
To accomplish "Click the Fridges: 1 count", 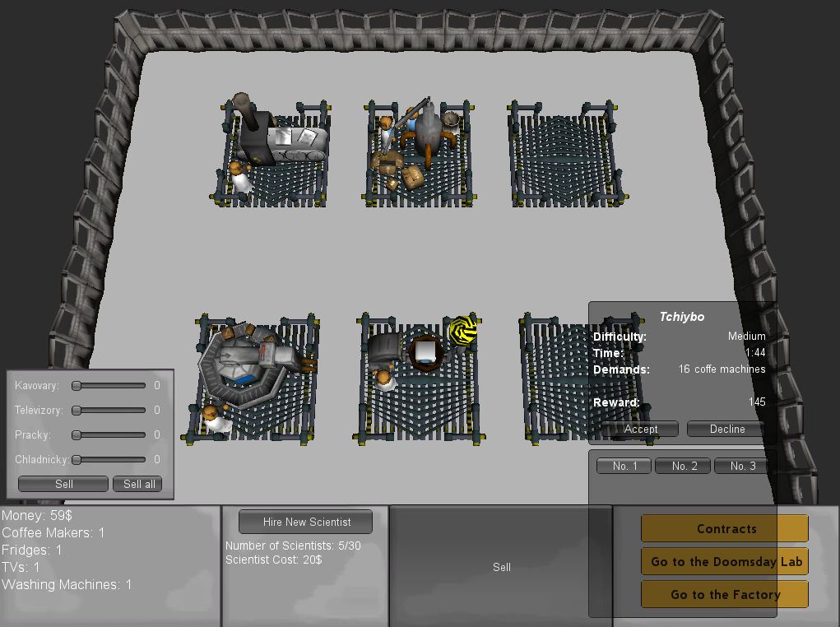I will click(31, 550).
